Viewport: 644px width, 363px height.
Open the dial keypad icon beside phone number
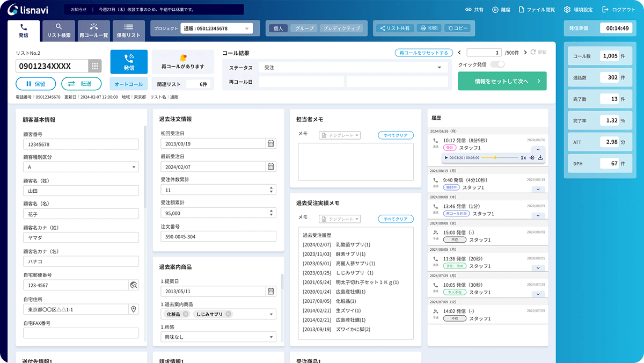[x=95, y=66]
